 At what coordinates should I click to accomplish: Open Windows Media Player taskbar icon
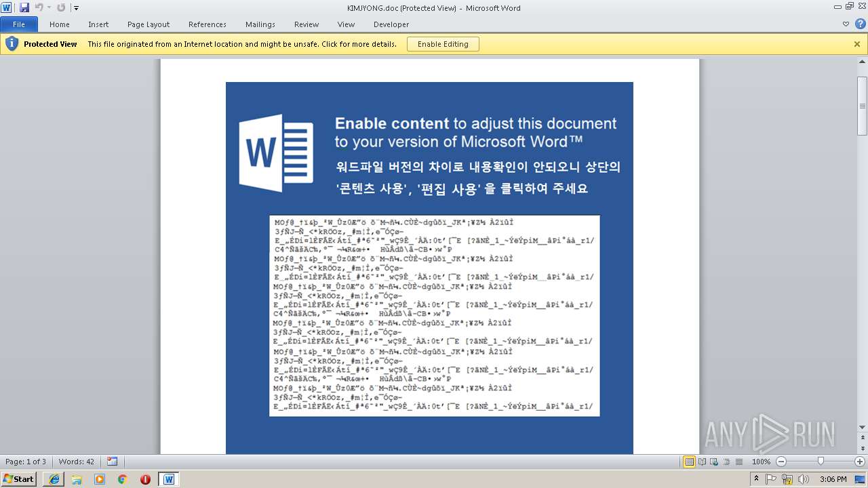coord(100,479)
